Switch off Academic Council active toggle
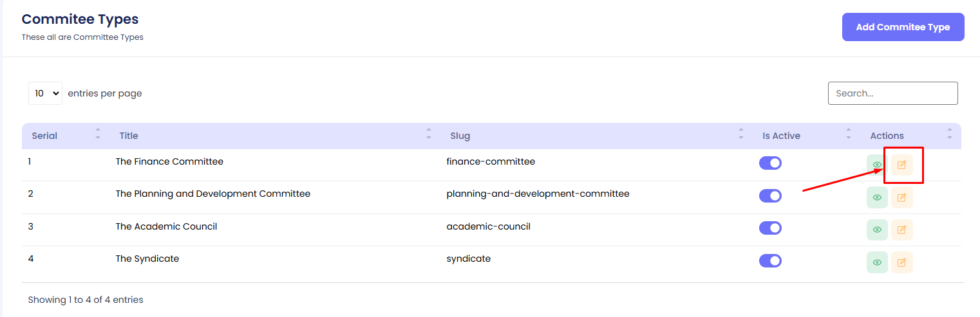The height and width of the screenshot is (317, 980). 770,228
